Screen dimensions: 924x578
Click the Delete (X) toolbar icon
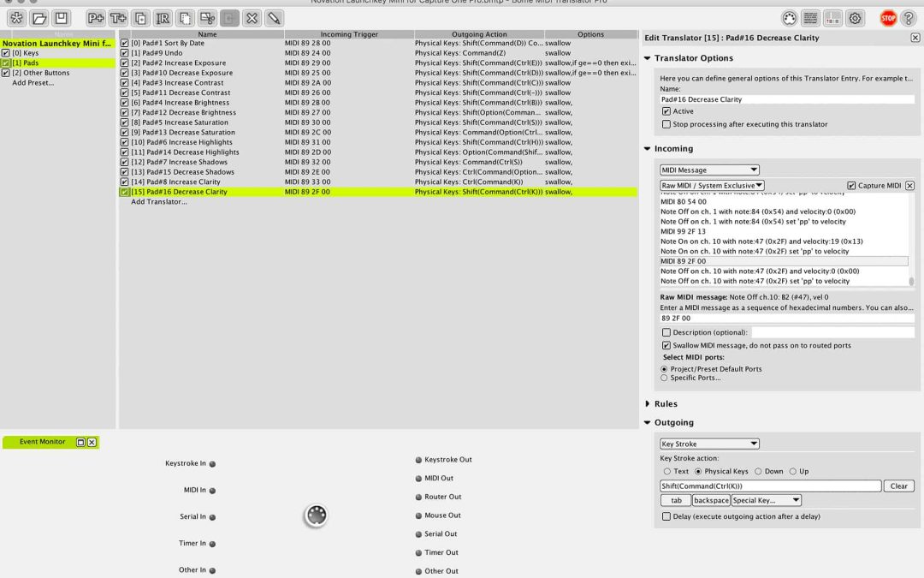coord(252,18)
